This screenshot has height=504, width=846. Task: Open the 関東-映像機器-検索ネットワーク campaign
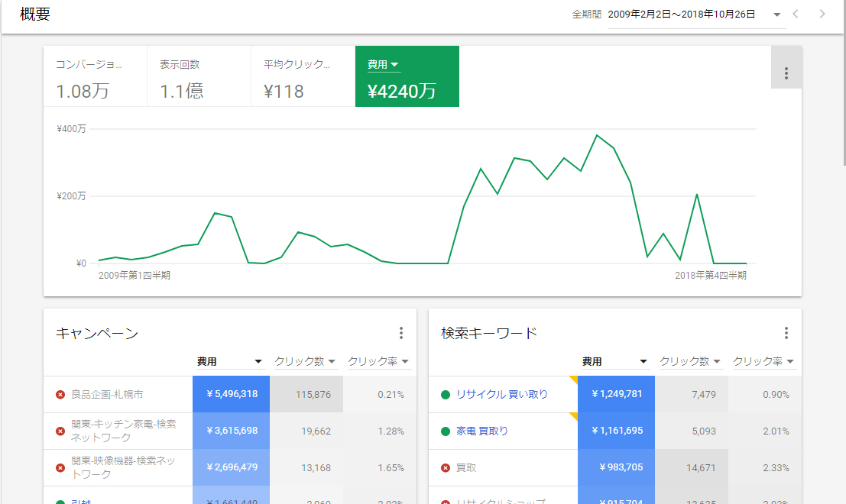pos(124,467)
